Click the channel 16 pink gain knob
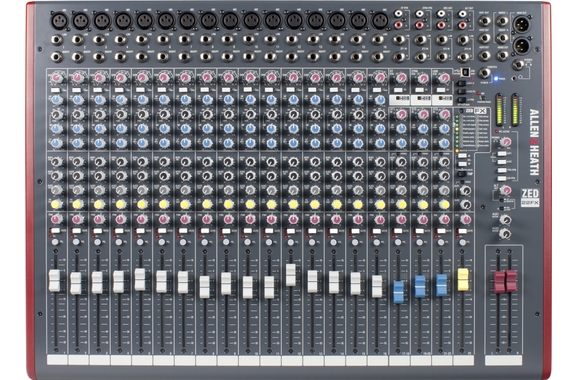 coord(380,78)
